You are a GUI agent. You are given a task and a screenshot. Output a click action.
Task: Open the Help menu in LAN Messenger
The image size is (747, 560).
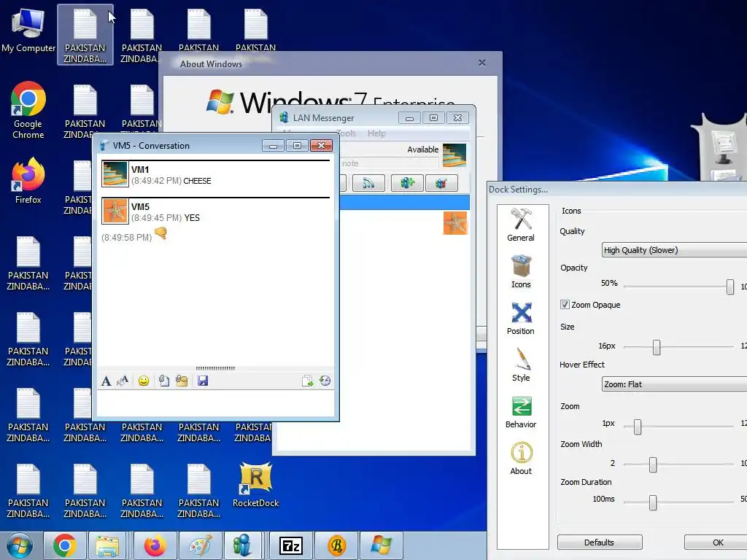coord(376,133)
